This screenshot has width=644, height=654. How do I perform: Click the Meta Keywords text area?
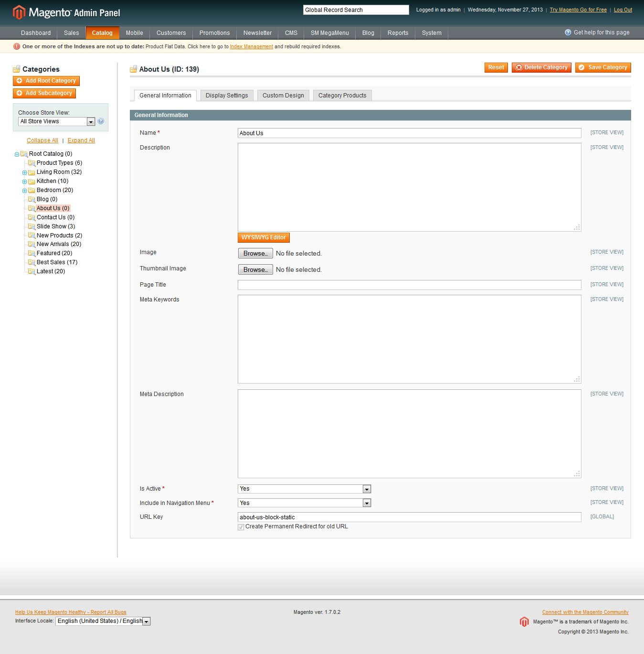[410, 339]
